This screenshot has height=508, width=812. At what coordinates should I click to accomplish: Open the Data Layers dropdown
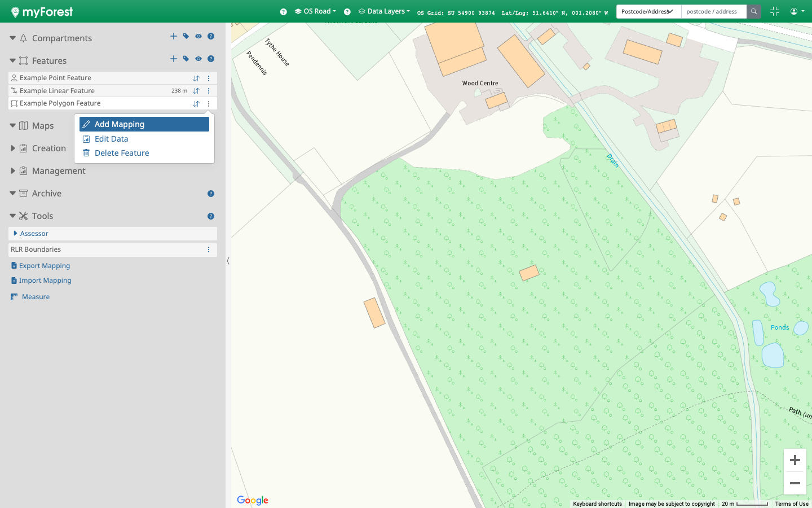click(385, 11)
